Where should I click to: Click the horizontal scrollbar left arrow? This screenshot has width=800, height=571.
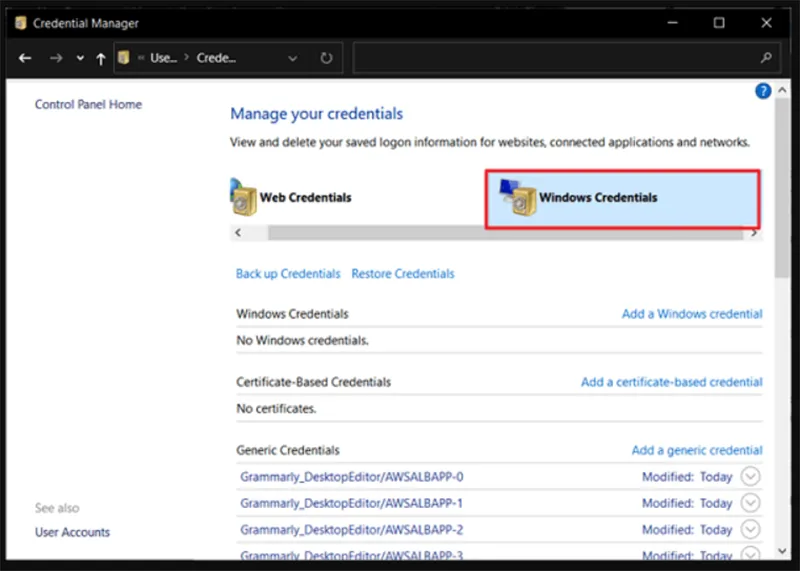[238, 233]
